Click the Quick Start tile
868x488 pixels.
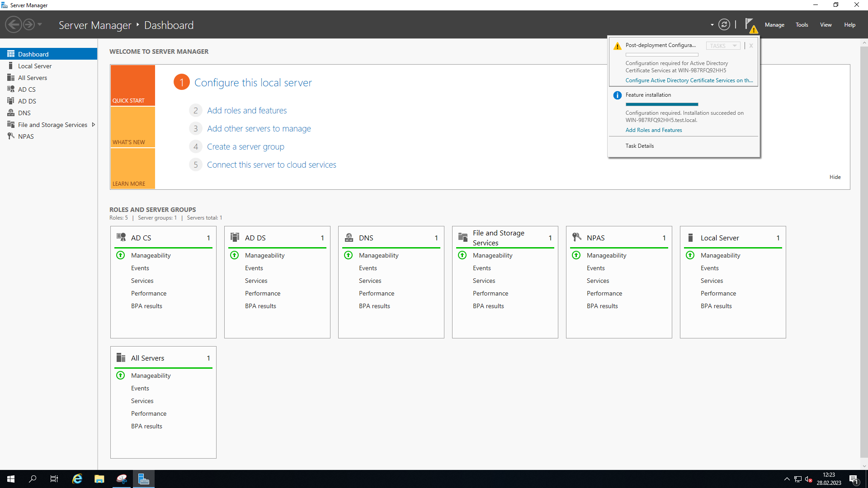[x=133, y=85]
